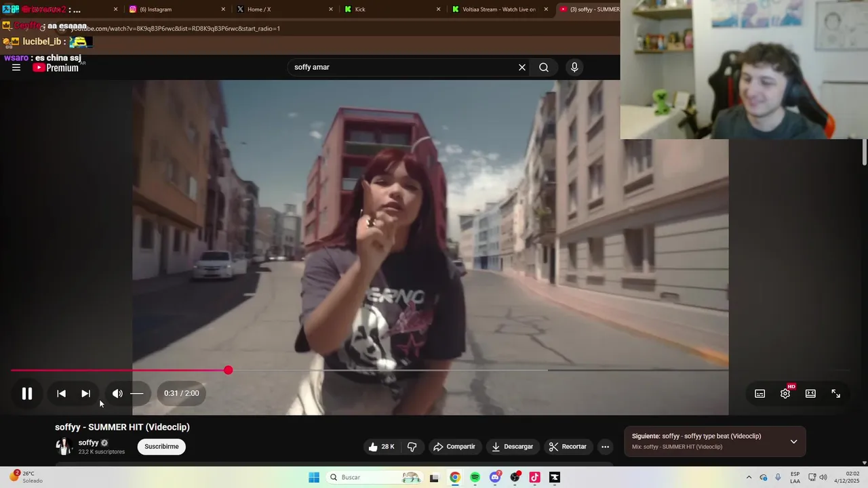Open more actions three-dot menu
This screenshot has height=488, width=868.
point(606,447)
